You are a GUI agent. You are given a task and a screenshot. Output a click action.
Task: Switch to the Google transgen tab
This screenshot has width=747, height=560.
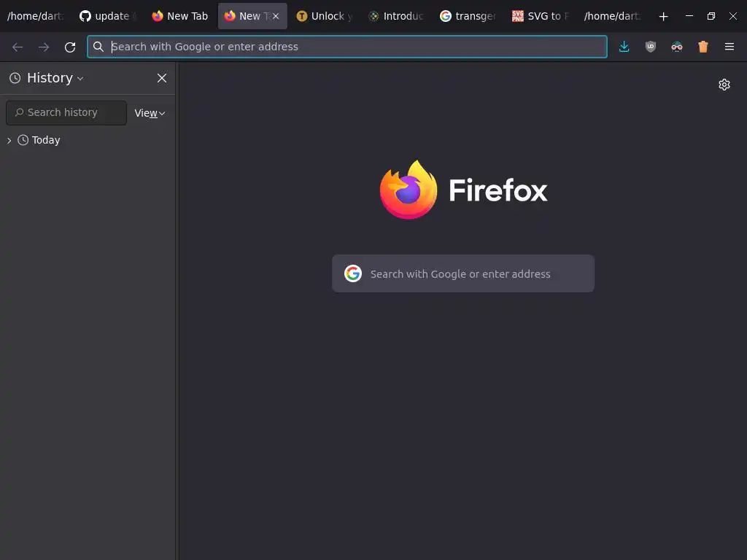(469, 16)
